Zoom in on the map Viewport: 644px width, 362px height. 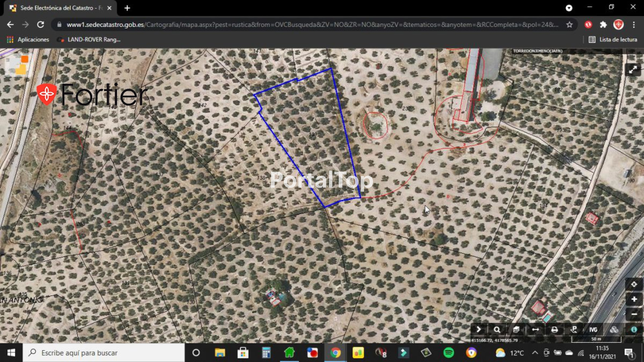coord(634,299)
